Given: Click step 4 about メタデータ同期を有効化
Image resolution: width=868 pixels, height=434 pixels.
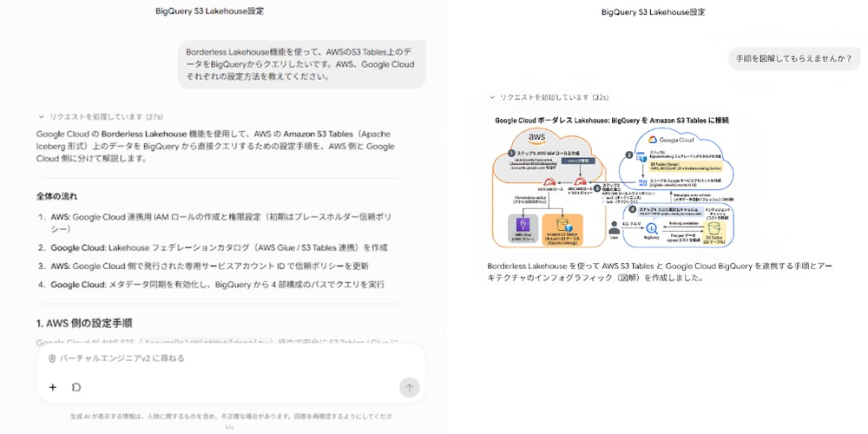Looking at the screenshot, I should pyautogui.click(x=212, y=285).
